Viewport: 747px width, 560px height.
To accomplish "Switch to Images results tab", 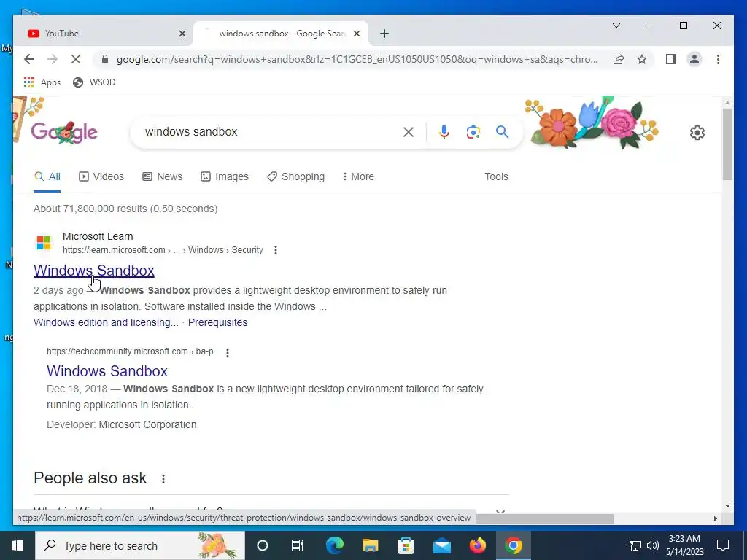I will [225, 176].
